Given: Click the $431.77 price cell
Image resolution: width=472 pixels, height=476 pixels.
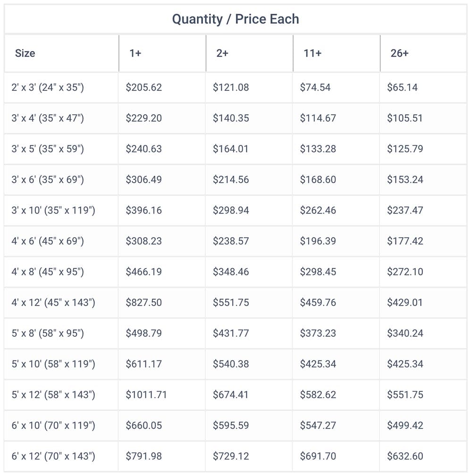Looking at the screenshot, I should (x=230, y=333).
